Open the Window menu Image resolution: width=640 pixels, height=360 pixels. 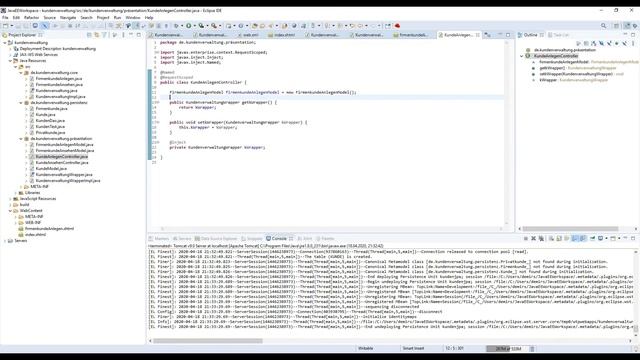pos(133,18)
